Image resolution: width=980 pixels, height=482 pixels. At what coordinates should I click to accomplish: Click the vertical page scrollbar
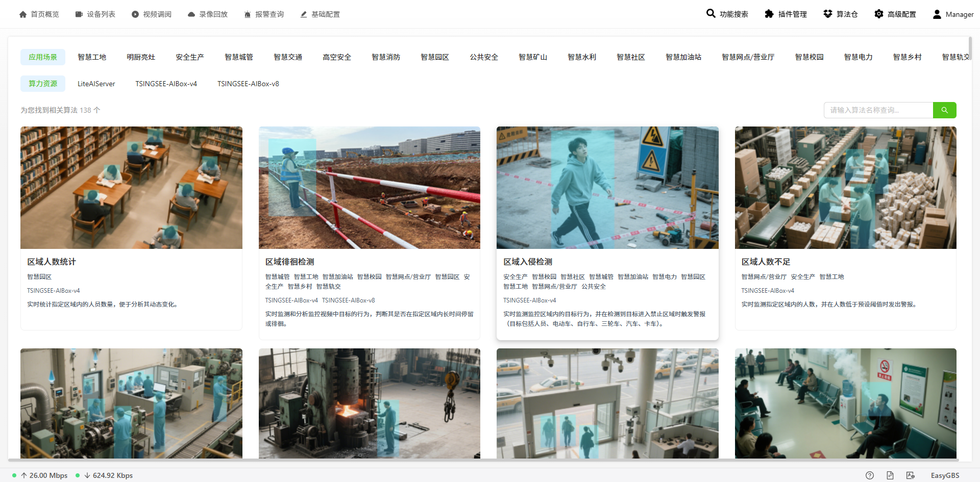point(970,49)
